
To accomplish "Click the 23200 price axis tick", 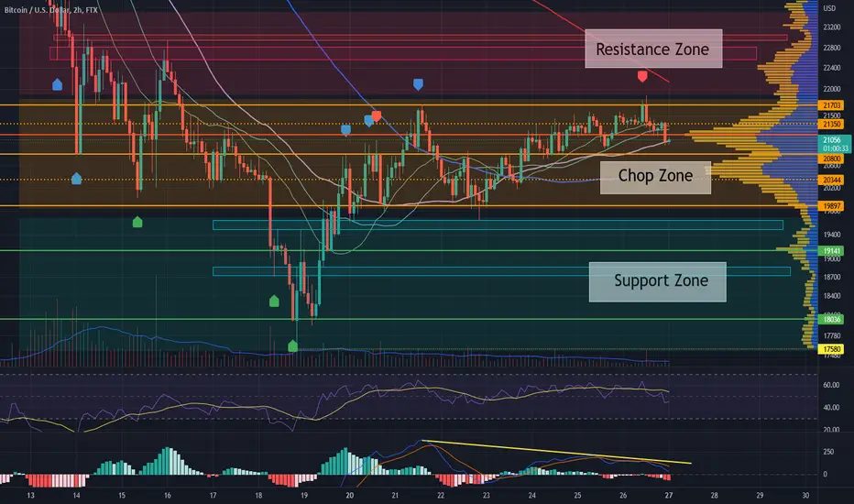I will [831, 27].
